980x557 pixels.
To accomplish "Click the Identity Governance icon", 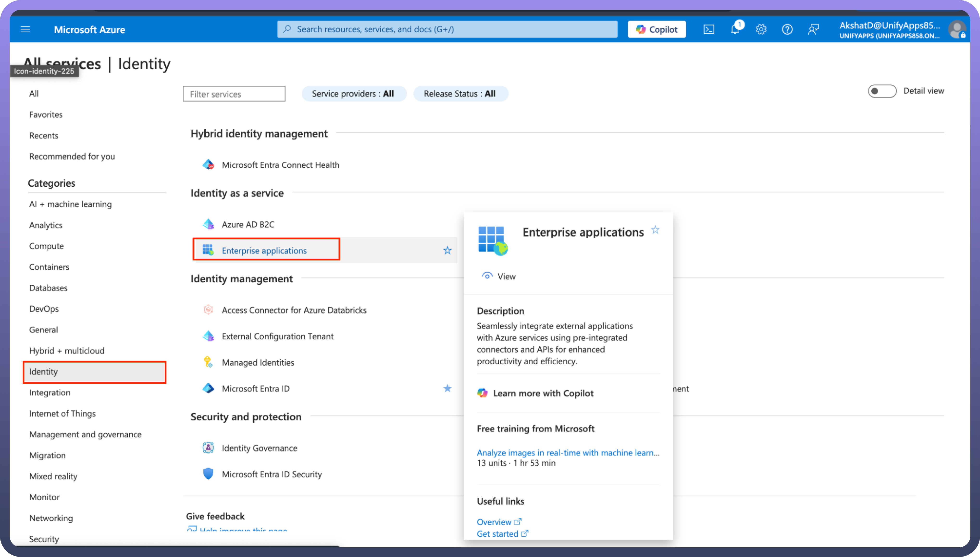I will point(208,448).
